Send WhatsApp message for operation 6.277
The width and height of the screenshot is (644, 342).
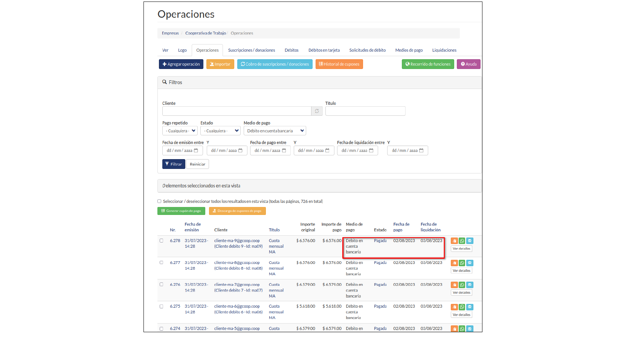[462, 263]
